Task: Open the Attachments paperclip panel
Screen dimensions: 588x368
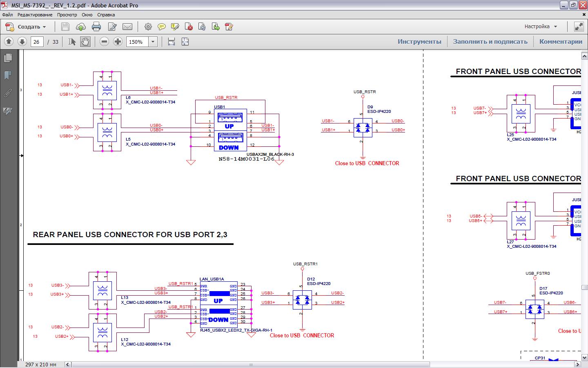Action: (x=7, y=93)
